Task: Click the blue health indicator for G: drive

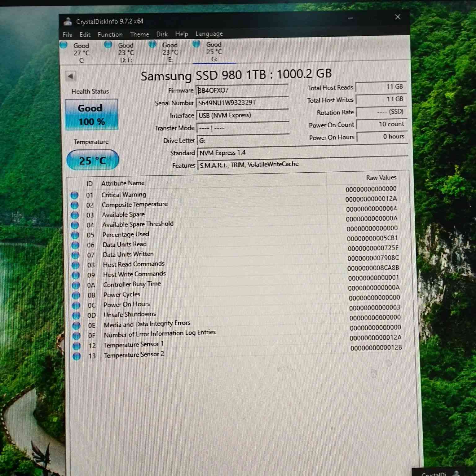Action: (x=196, y=44)
